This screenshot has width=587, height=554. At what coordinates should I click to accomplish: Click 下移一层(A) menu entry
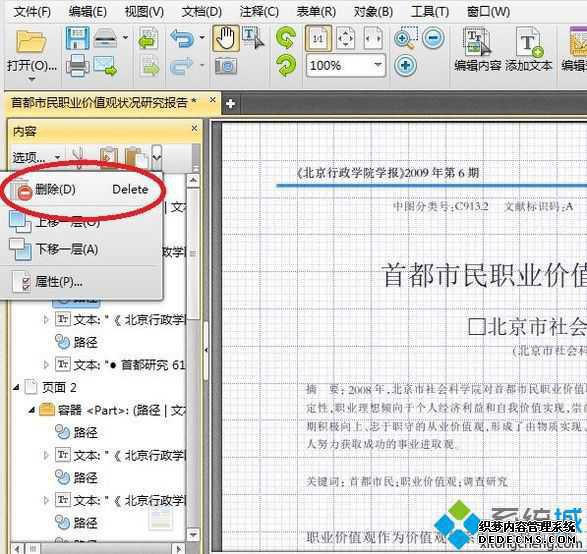pos(81,249)
